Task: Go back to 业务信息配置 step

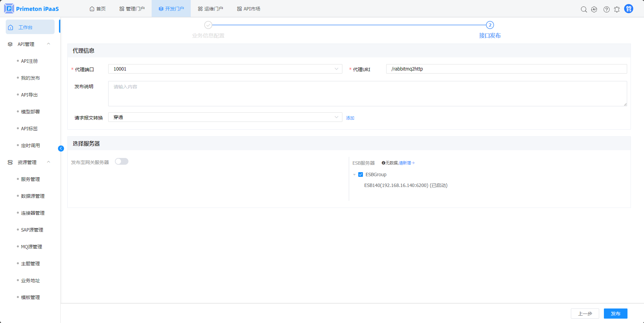Action: point(208,25)
